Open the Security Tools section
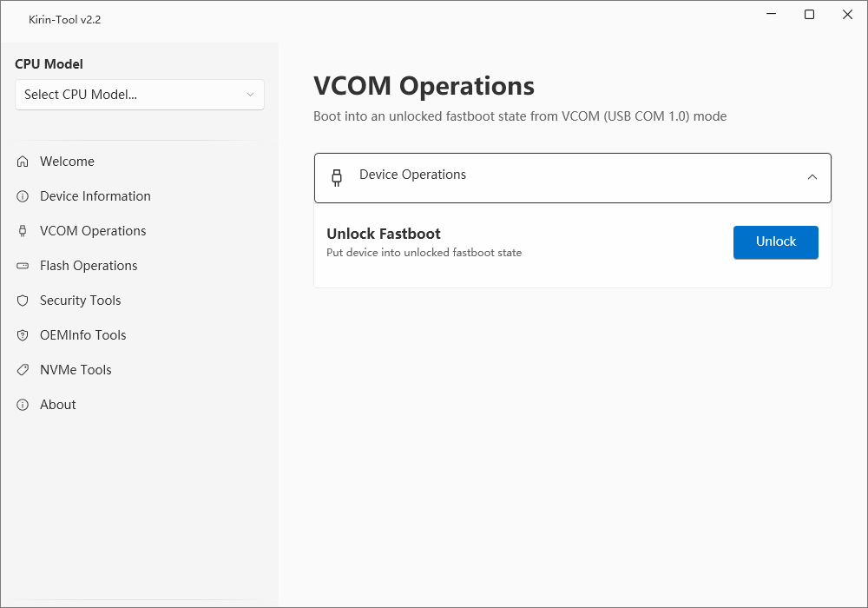Image resolution: width=868 pixels, height=608 pixels. pos(81,300)
